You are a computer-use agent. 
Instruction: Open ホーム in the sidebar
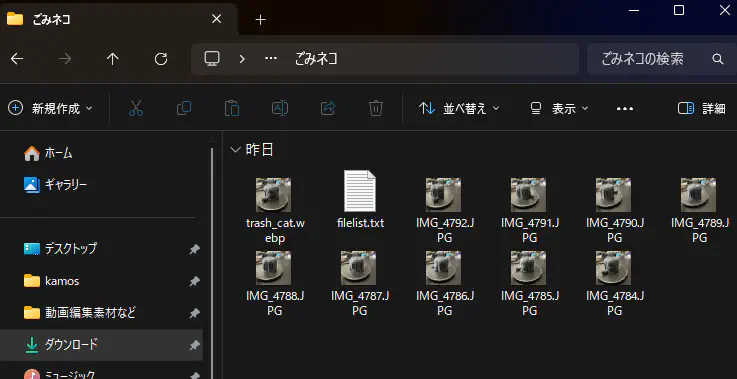[x=48, y=153]
